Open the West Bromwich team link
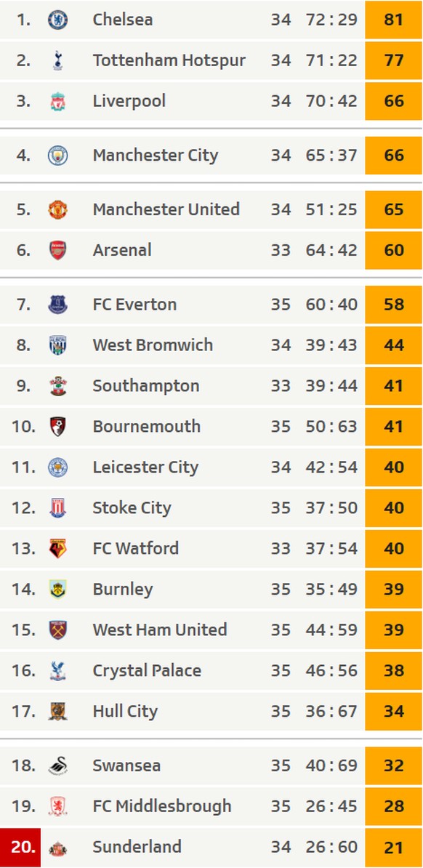The height and width of the screenshot is (868, 423). 152,345
